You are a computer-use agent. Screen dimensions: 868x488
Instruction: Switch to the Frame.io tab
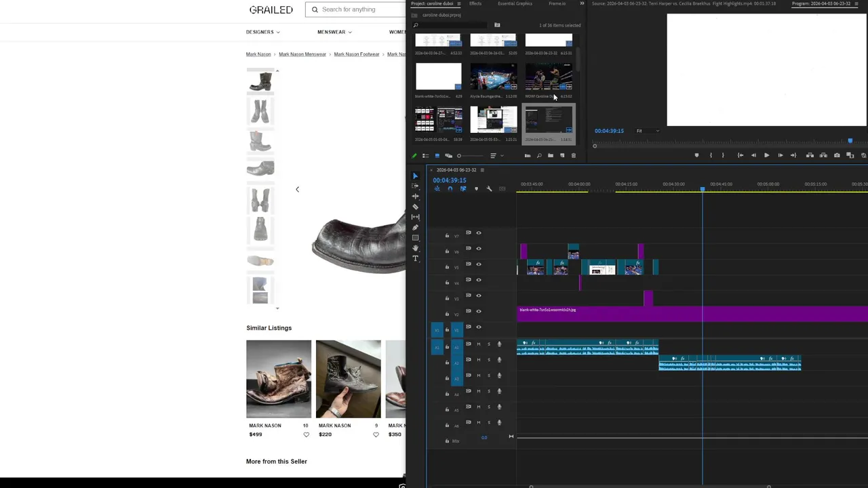557,3
